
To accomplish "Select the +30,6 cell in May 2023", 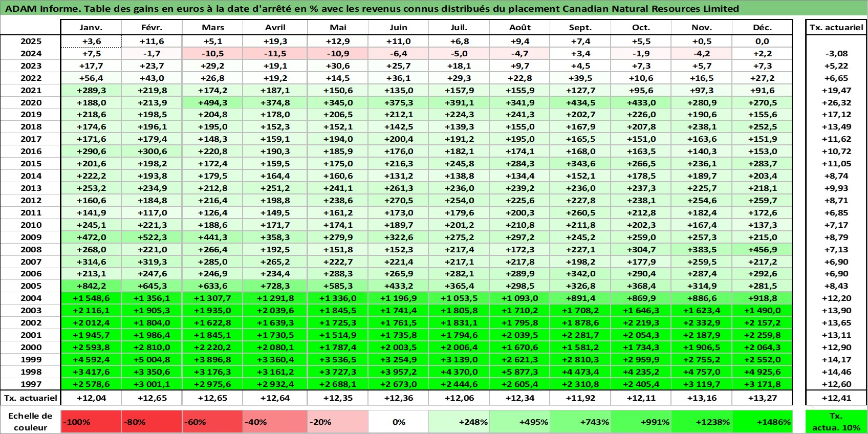I will 338,66.
